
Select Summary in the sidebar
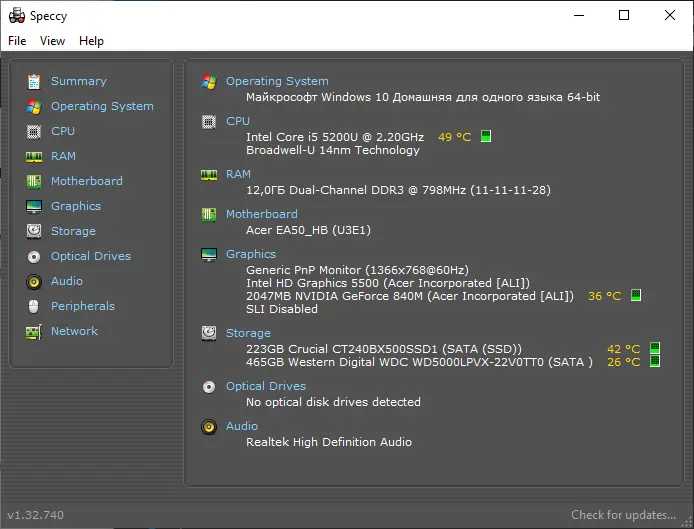(x=79, y=81)
